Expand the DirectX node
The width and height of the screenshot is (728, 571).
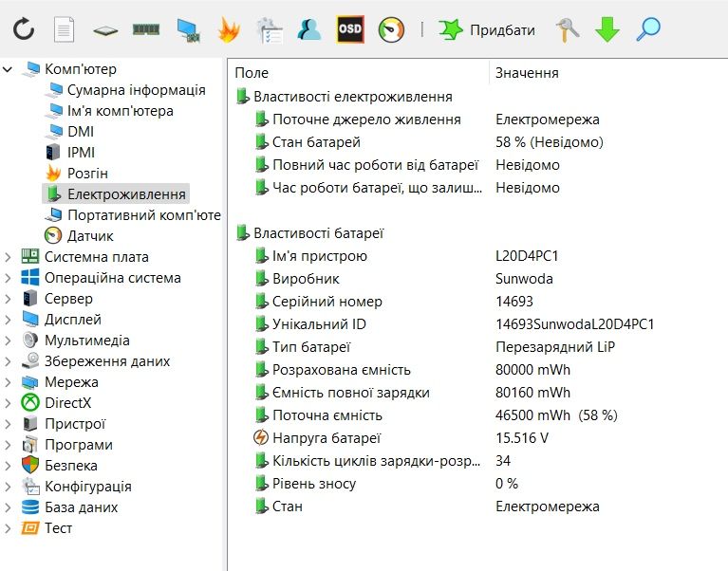[x=8, y=403]
